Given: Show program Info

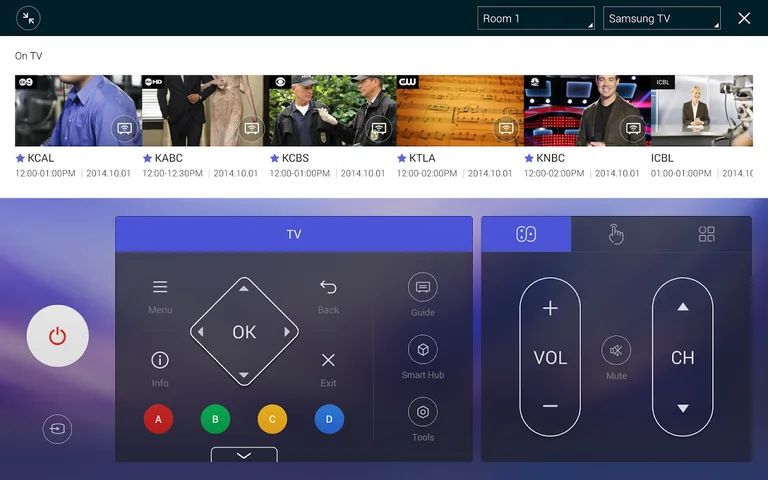Looking at the screenshot, I should (160, 369).
